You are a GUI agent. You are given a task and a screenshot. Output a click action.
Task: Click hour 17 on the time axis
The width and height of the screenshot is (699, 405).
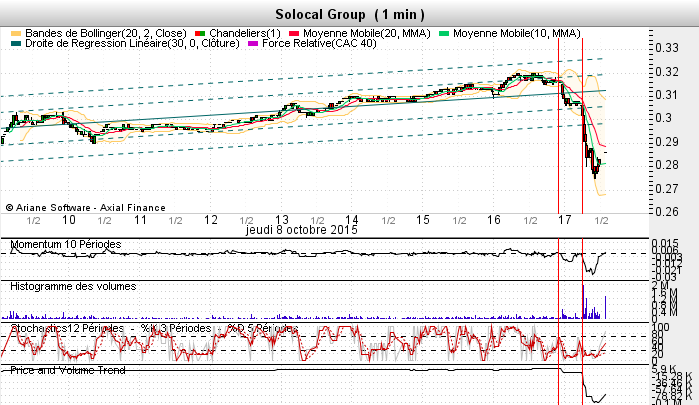(564, 220)
